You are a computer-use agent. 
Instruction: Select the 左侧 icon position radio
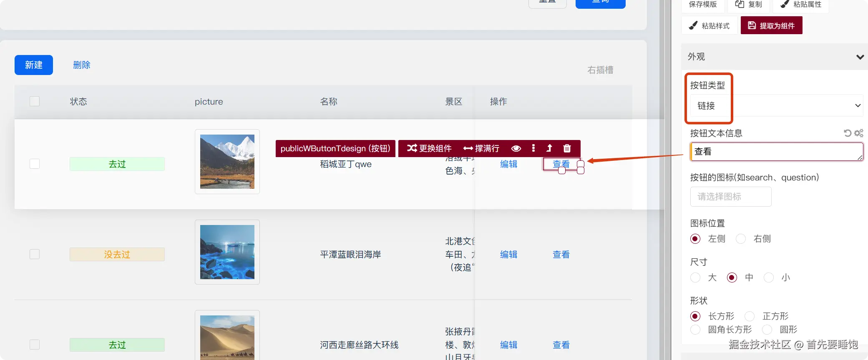(x=695, y=239)
